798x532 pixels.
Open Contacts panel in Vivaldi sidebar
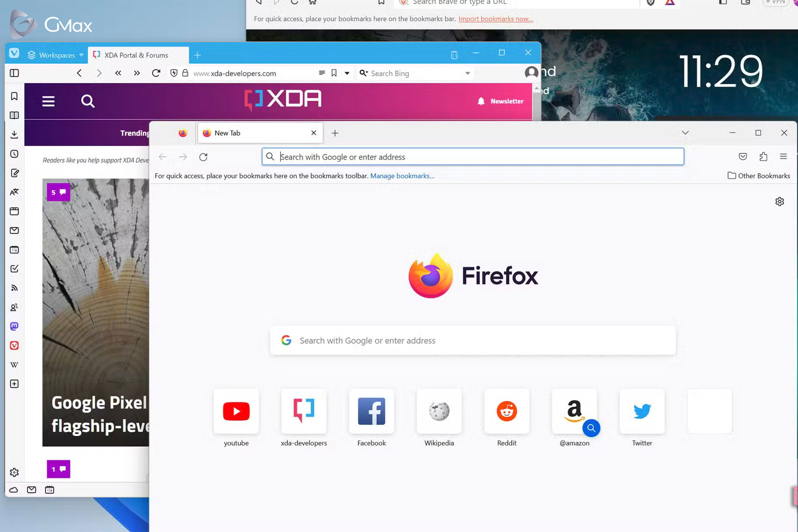click(x=14, y=307)
